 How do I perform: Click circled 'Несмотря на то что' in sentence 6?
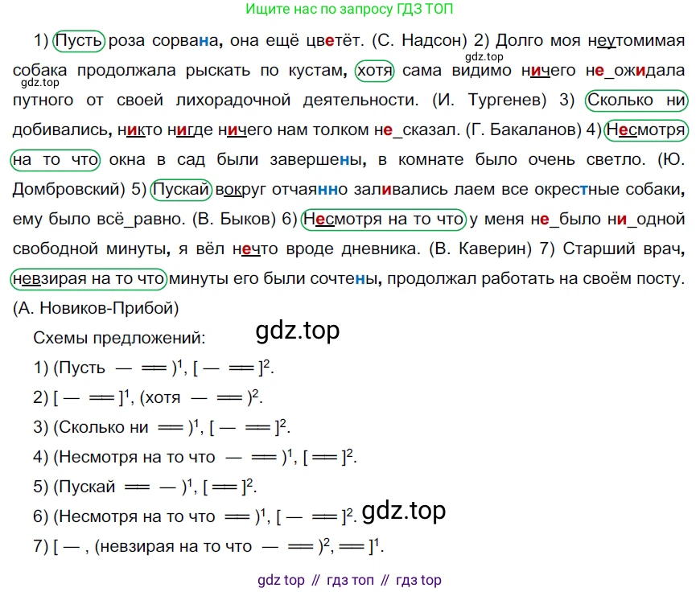tap(384, 220)
